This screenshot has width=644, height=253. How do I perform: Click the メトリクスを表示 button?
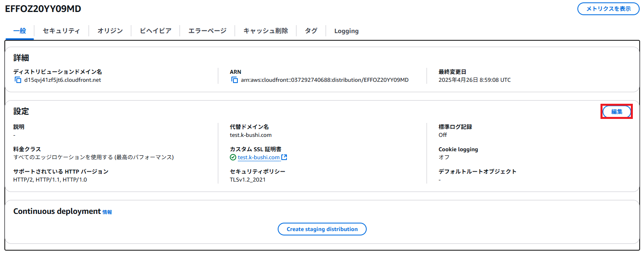pos(608,9)
